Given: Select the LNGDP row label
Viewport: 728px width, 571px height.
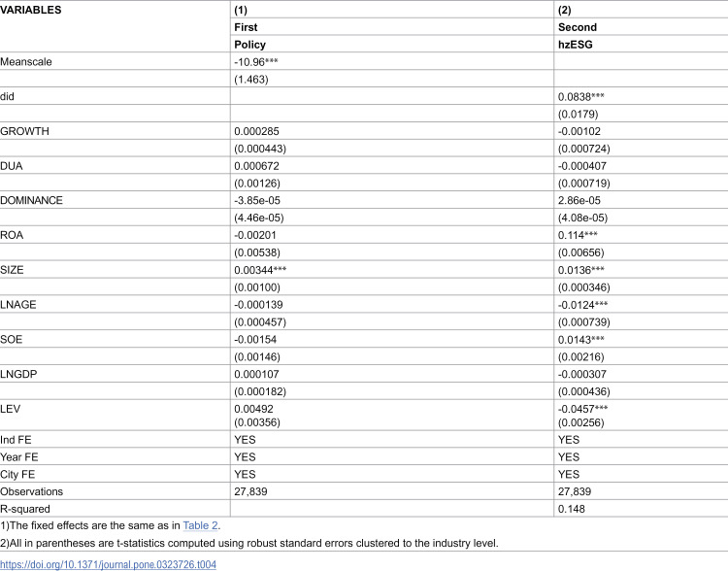Looking at the screenshot, I should coord(18,374).
